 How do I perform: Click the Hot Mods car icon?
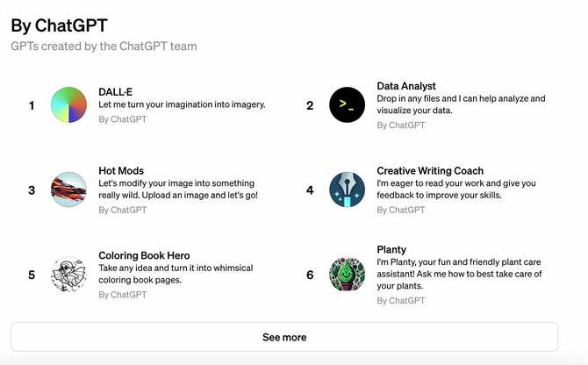click(x=69, y=190)
